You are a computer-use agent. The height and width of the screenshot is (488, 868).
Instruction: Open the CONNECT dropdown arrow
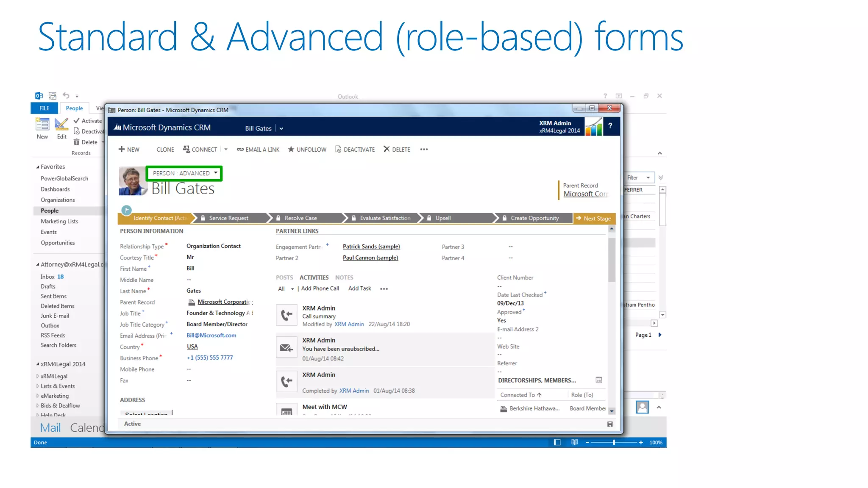[226, 149]
